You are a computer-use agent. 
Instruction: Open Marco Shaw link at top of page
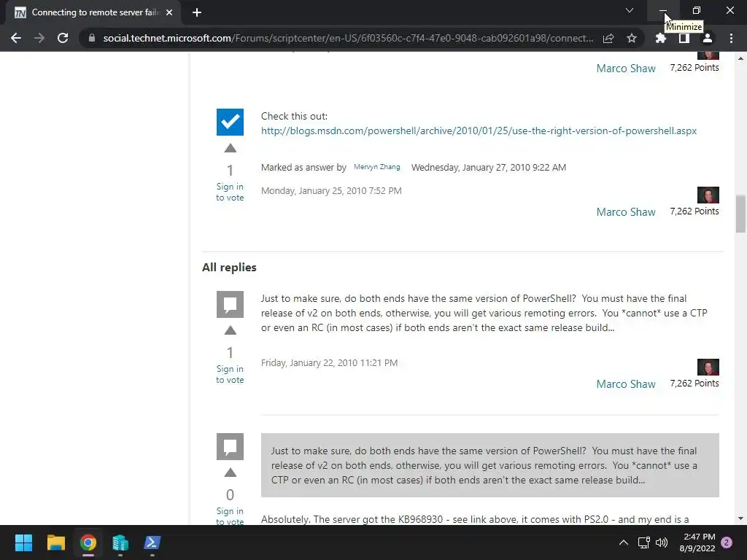[626, 68]
